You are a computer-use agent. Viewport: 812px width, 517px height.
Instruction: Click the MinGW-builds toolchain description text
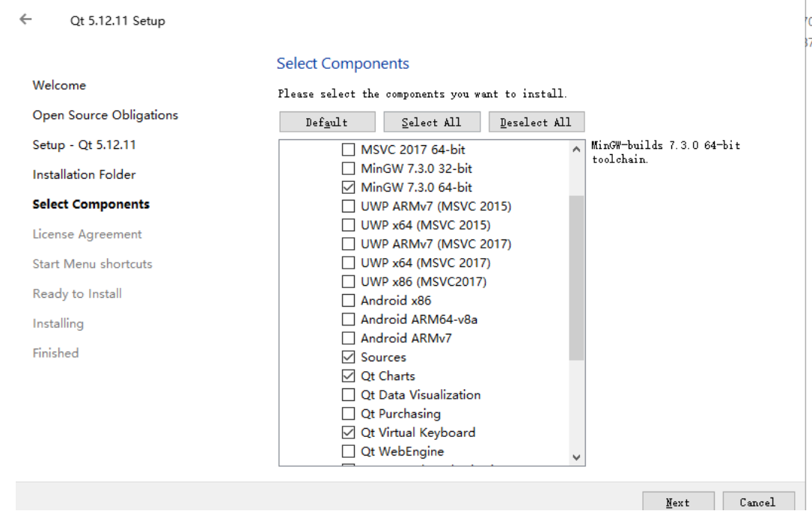coord(665,152)
